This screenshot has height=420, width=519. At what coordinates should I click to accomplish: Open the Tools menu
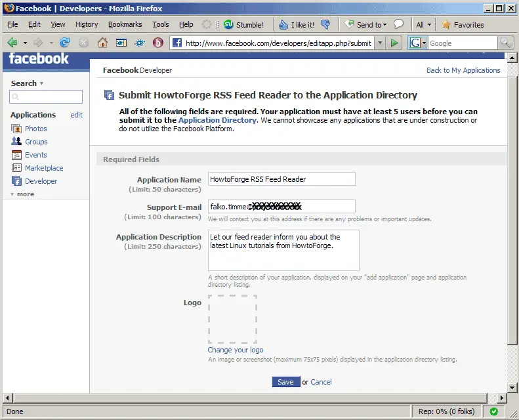pos(161,24)
